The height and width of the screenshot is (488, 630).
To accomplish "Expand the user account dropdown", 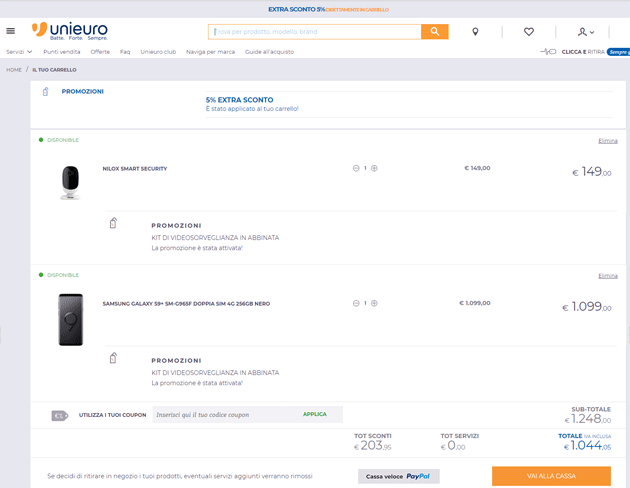I will click(x=586, y=32).
